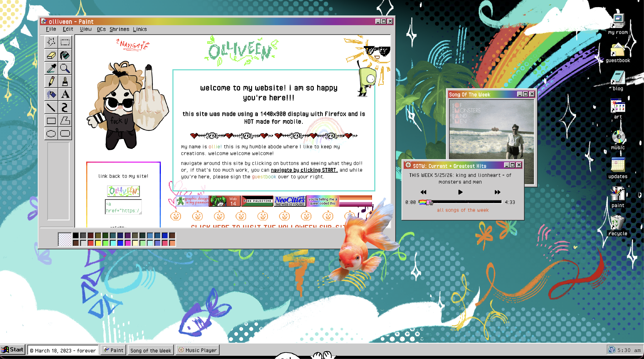The width and height of the screenshot is (644, 359).
Task: Pick the orange color swatch
Action: click(172, 243)
